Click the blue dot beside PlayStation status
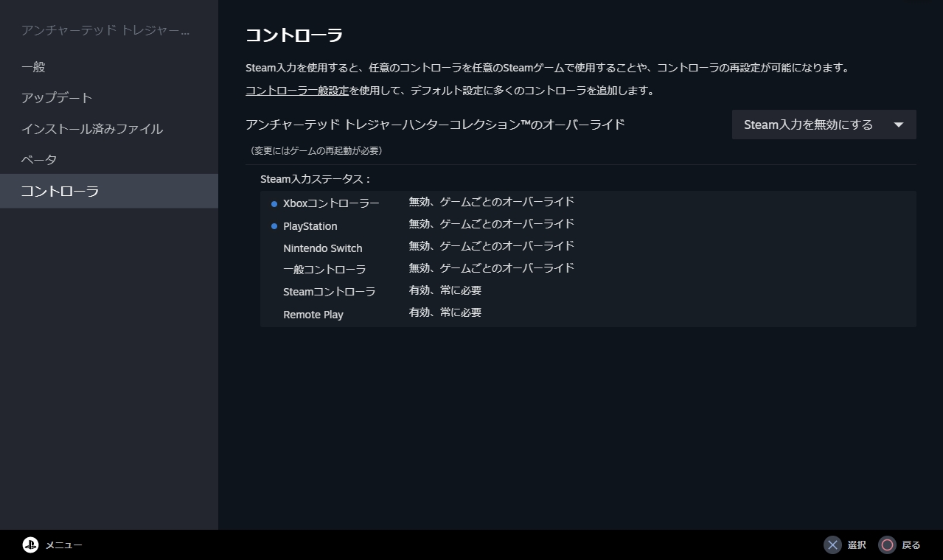 tap(274, 226)
